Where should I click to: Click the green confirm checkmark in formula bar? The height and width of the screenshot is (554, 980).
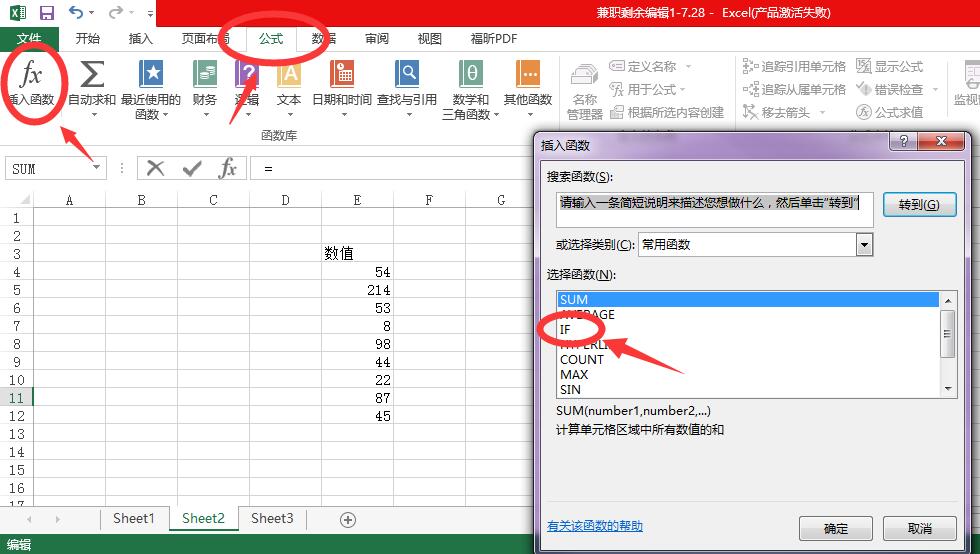click(x=192, y=169)
